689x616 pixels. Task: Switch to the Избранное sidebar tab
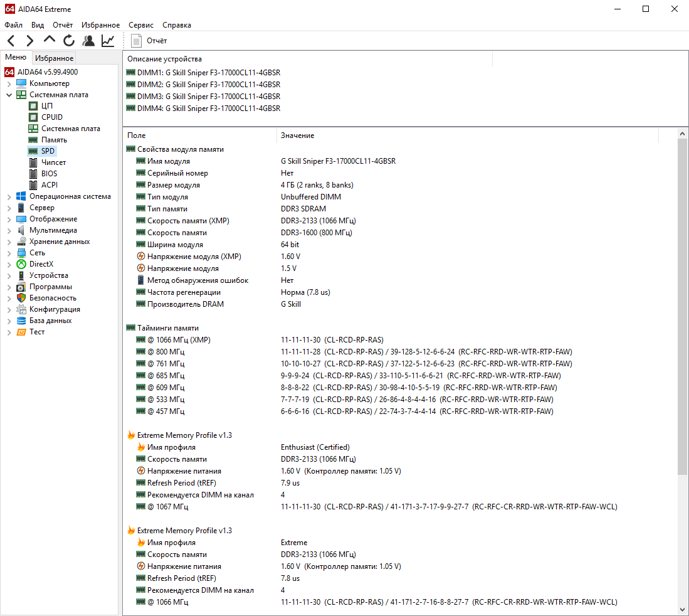(54, 58)
